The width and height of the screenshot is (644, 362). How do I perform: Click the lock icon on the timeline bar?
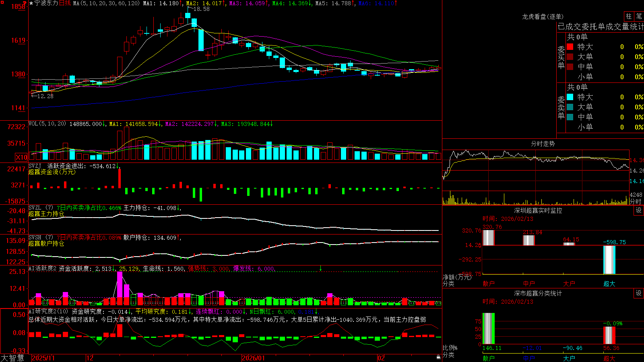click(x=438, y=357)
